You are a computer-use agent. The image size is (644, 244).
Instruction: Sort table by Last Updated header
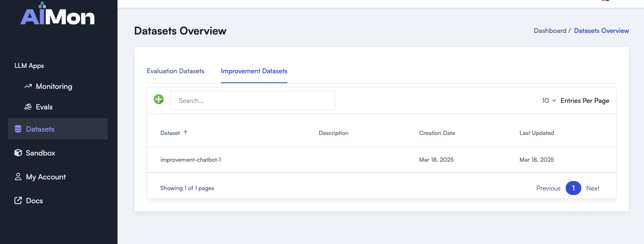pos(536,133)
